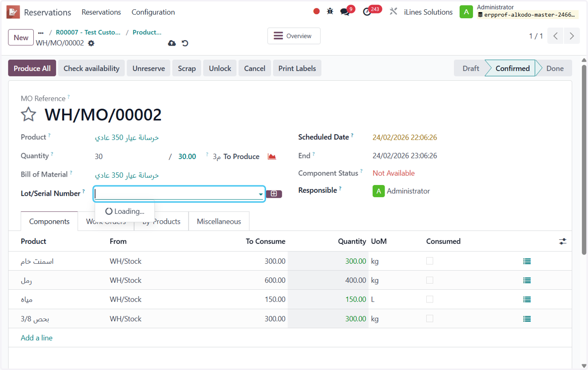
Task: Open the Reservations app home icon
Action: [13, 12]
